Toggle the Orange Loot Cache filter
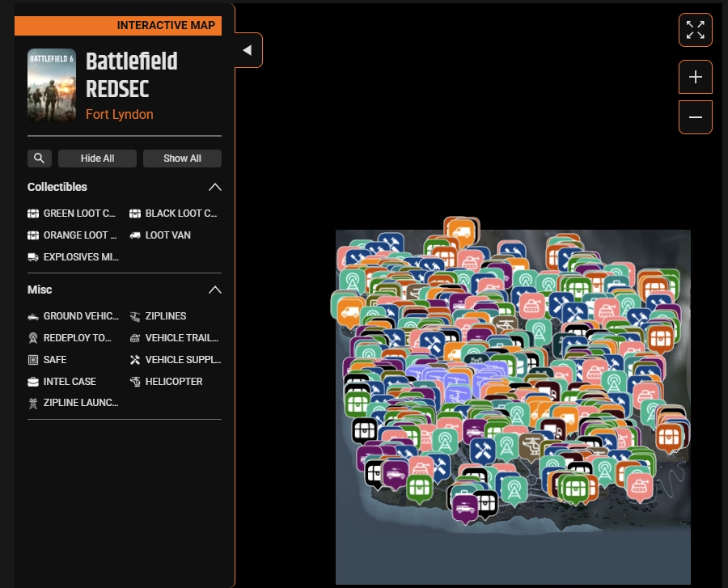 (32, 235)
